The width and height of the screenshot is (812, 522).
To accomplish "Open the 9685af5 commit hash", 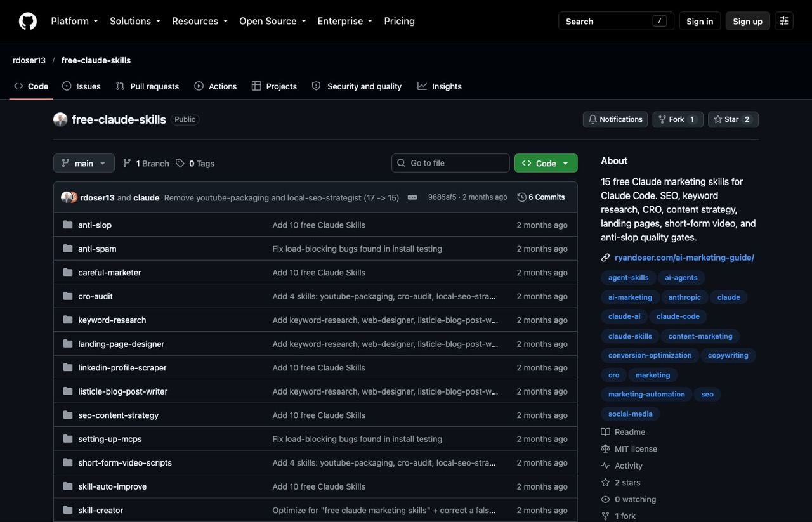I will coord(442,197).
